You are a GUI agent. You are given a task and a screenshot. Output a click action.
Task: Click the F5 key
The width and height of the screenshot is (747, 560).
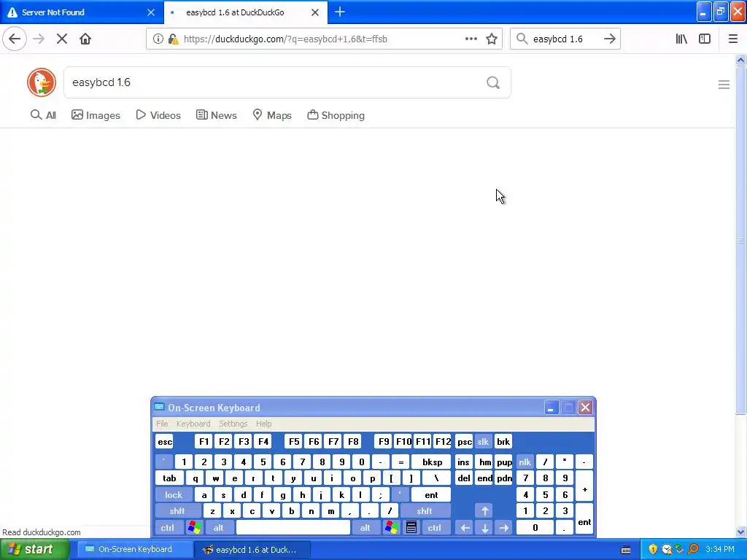[x=294, y=442]
